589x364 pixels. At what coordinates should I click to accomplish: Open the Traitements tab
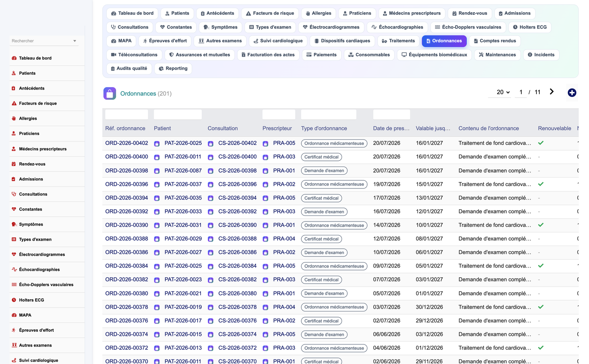[x=398, y=41]
